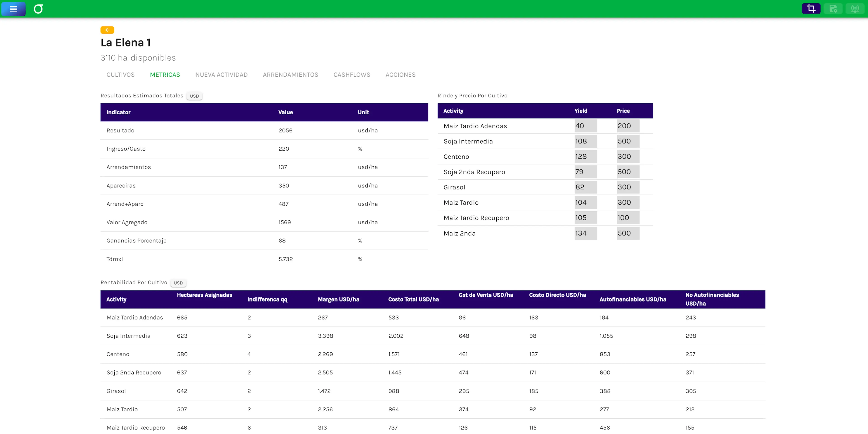The width and height of the screenshot is (868, 434).
Task: Click the METRICAS tab
Action: tap(165, 74)
